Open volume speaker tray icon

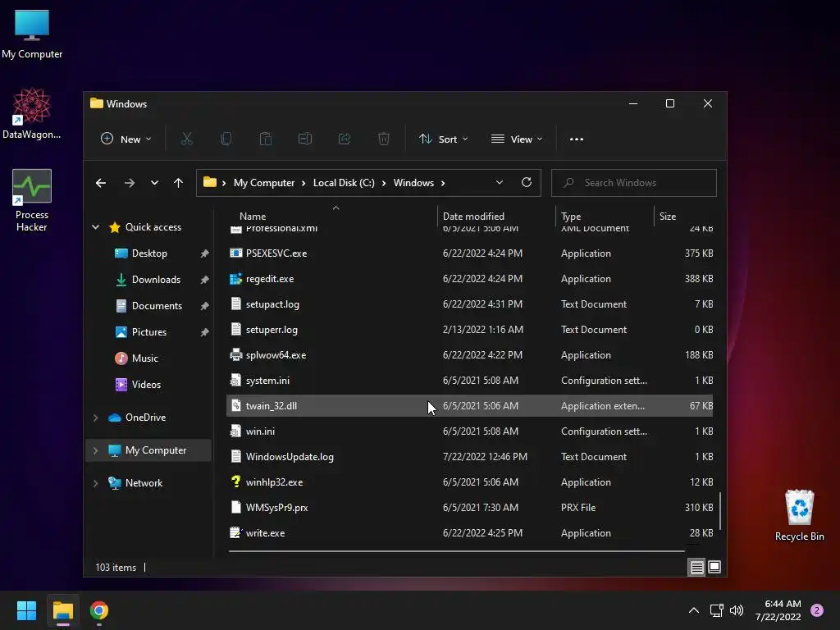pyautogui.click(x=737, y=610)
